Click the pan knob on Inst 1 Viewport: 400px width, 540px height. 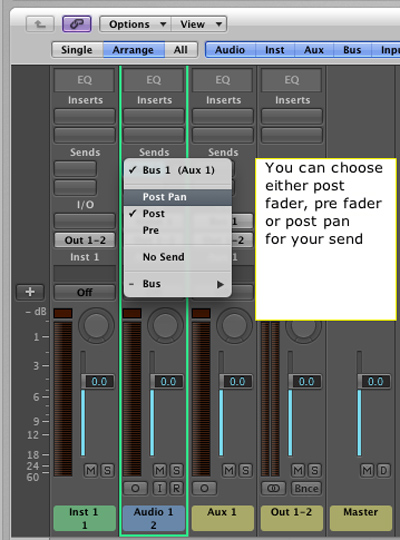[x=96, y=325]
